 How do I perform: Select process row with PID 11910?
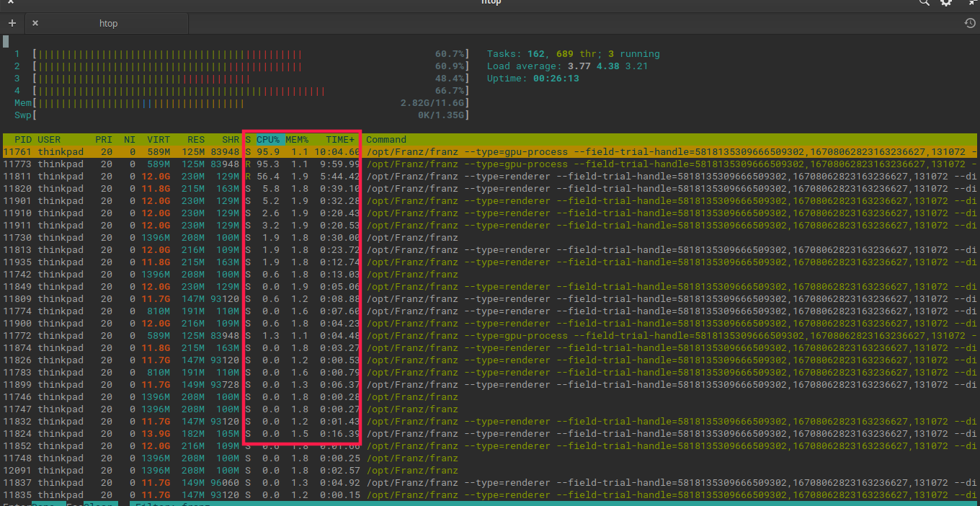(490, 213)
